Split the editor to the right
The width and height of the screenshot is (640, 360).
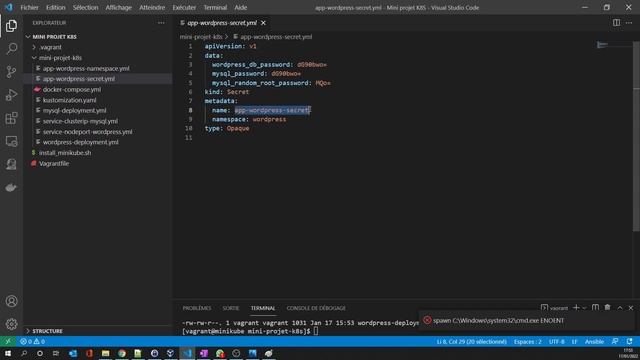click(616, 23)
